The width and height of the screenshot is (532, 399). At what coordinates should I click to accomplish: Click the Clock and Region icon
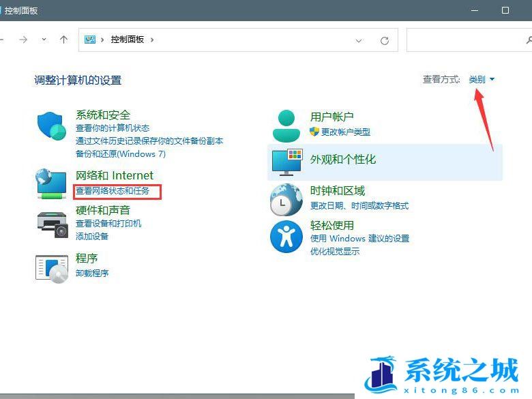tap(286, 199)
